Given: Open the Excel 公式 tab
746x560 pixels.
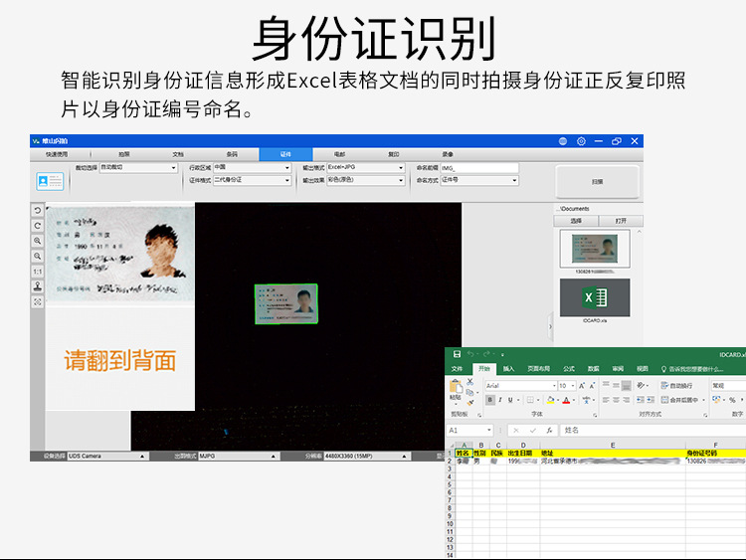Looking at the screenshot, I should [569, 369].
